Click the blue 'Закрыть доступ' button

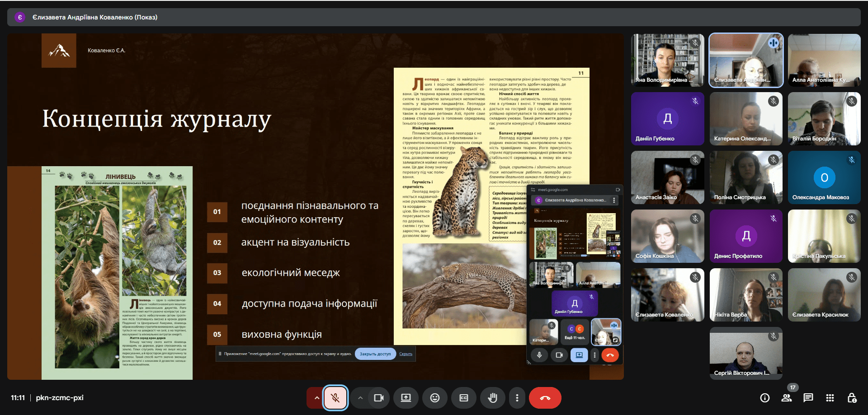click(x=375, y=354)
